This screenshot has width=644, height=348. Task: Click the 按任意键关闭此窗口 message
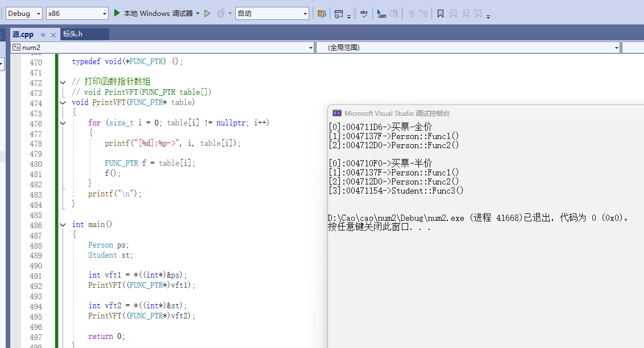(380, 227)
